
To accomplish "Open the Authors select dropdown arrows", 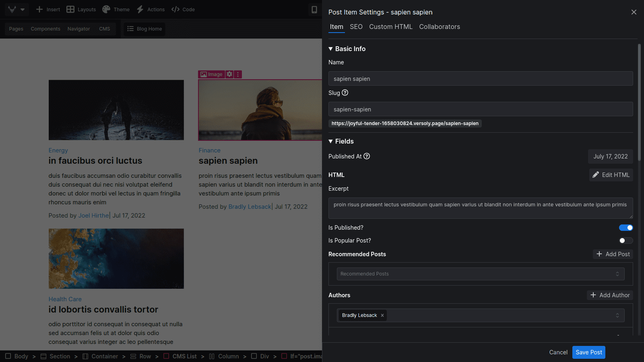I will coord(617,315).
